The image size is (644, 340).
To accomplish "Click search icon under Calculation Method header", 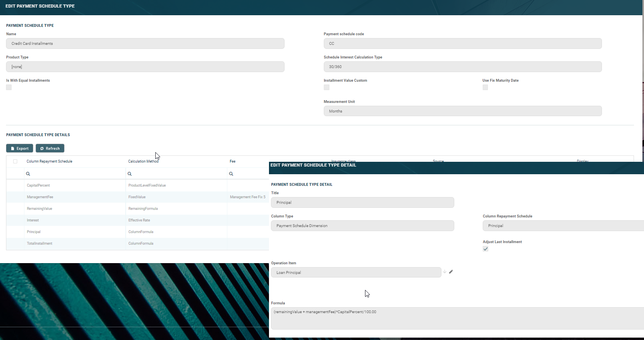I will coord(130,174).
